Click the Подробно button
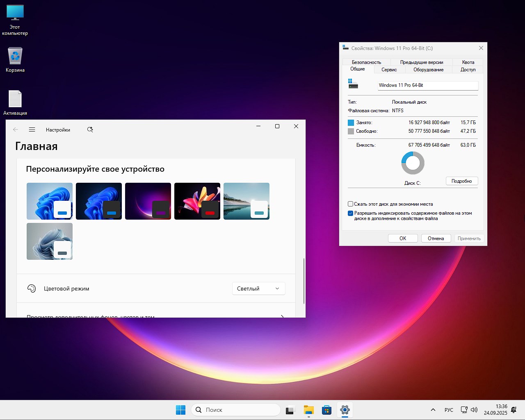Viewport: 525px width, 420px height. [x=461, y=181]
